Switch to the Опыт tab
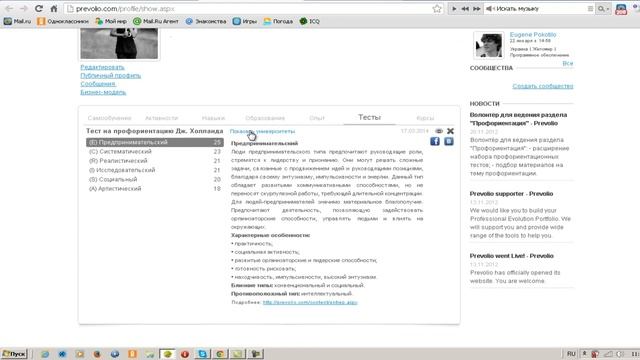Image resolution: width=640 pixels, height=360 pixels. click(317, 118)
